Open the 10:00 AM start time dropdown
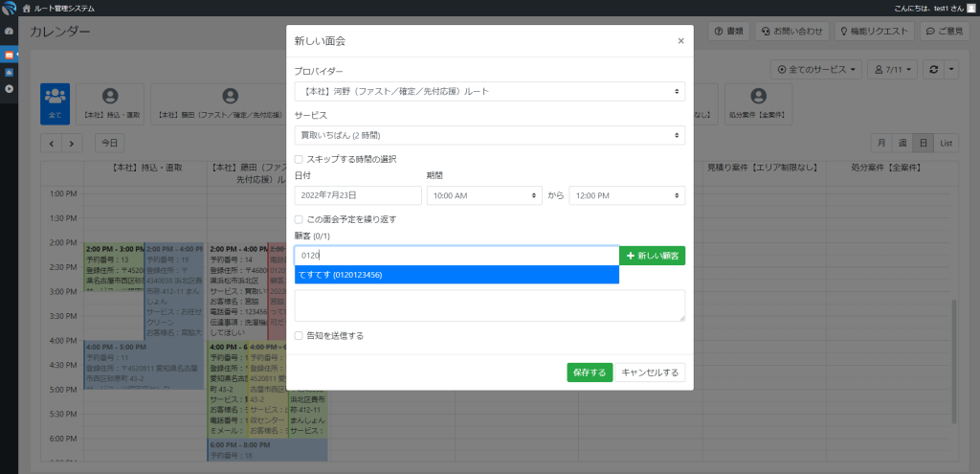This screenshot has width=980, height=474. (x=484, y=195)
